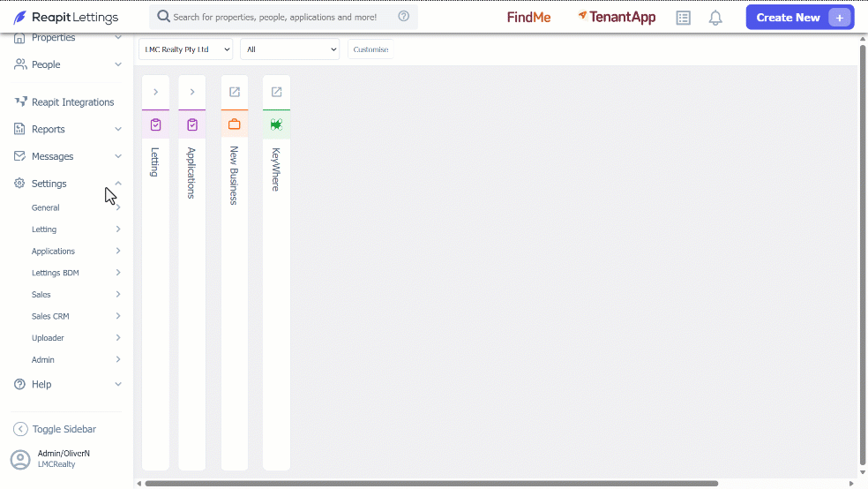
Task: Click the green KeyWhere icon
Action: tap(276, 124)
